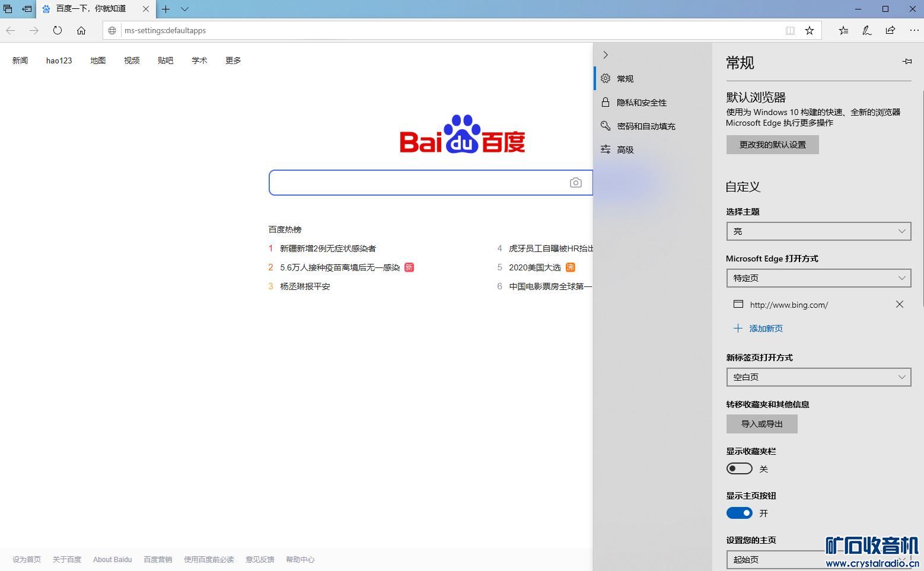Click the Baidu logo
Viewport: 924px width, 571px height.
[x=463, y=134]
